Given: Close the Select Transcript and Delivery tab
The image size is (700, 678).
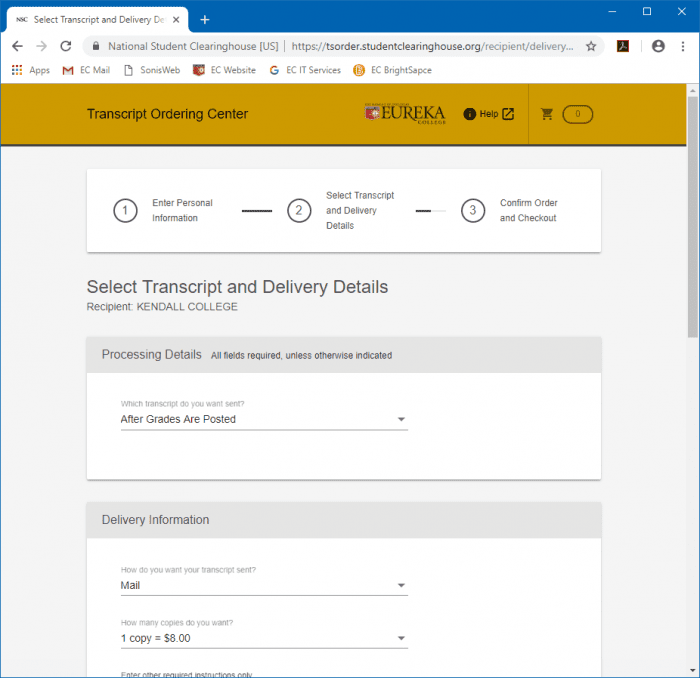Looking at the screenshot, I should (x=176, y=20).
